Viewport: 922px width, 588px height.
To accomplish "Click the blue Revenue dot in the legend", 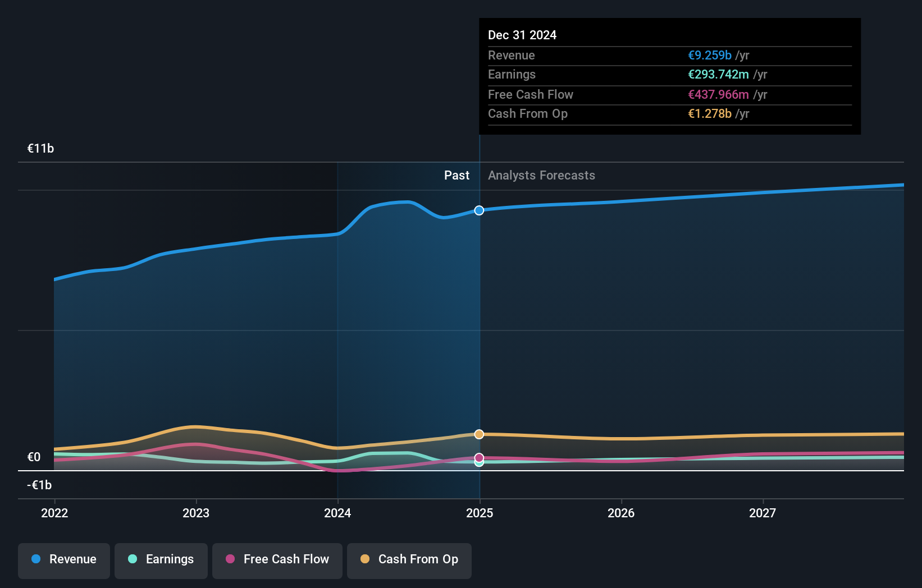I will click(35, 559).
